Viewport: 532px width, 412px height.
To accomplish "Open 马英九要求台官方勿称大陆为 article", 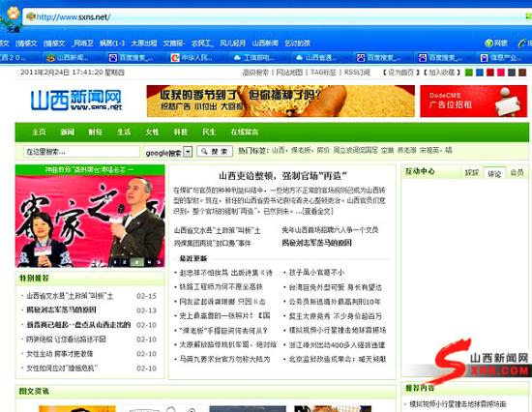I will pyautogui.click(x=224, y=359).
